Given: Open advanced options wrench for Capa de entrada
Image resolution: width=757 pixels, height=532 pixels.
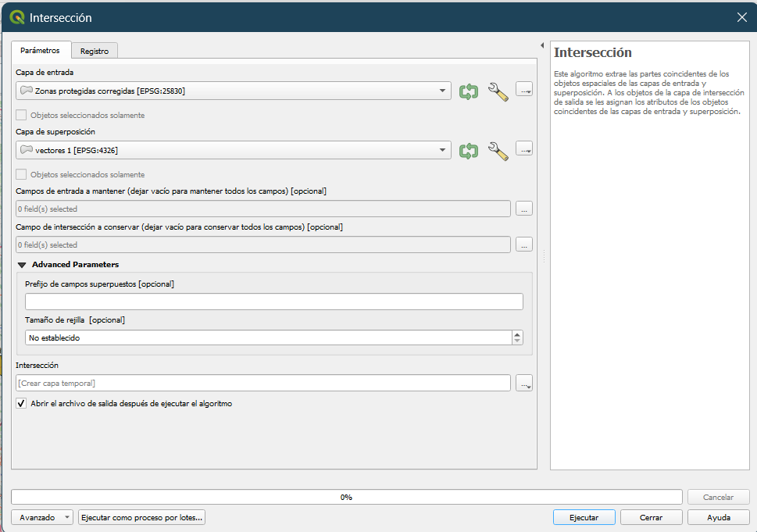Looking at the screenshot, I should [498, 91].
